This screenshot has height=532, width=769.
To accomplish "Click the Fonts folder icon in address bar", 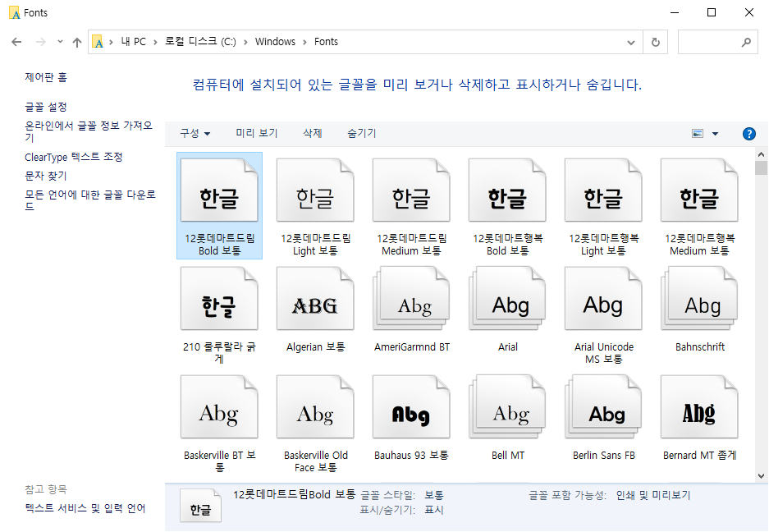I will click(x=98, y=42).
